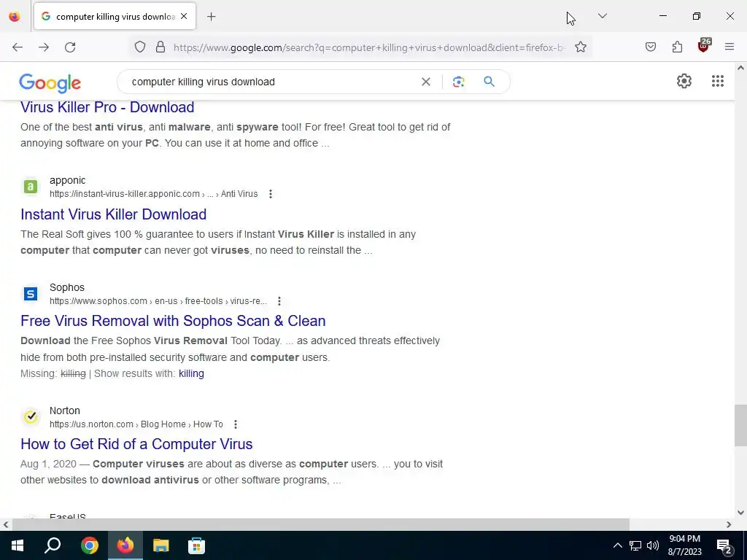Open the Windows Start menu
Screen dimensions: 747x560
pos(18,545)
